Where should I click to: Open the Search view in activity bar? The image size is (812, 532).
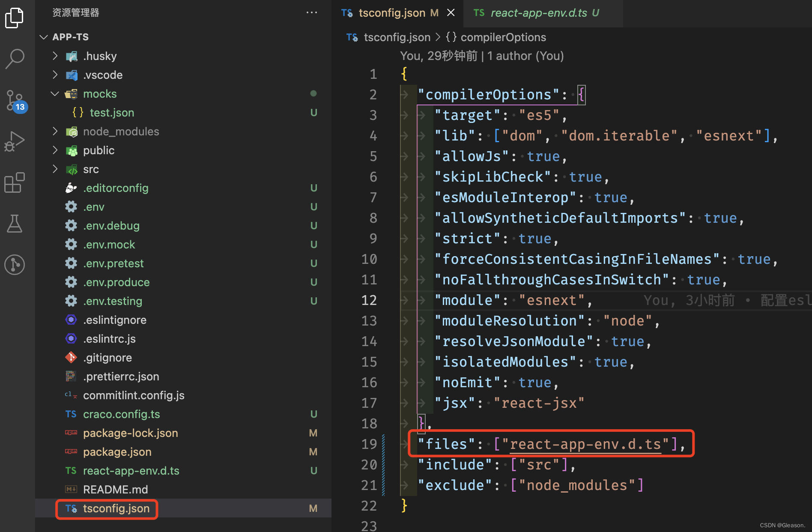15,59
